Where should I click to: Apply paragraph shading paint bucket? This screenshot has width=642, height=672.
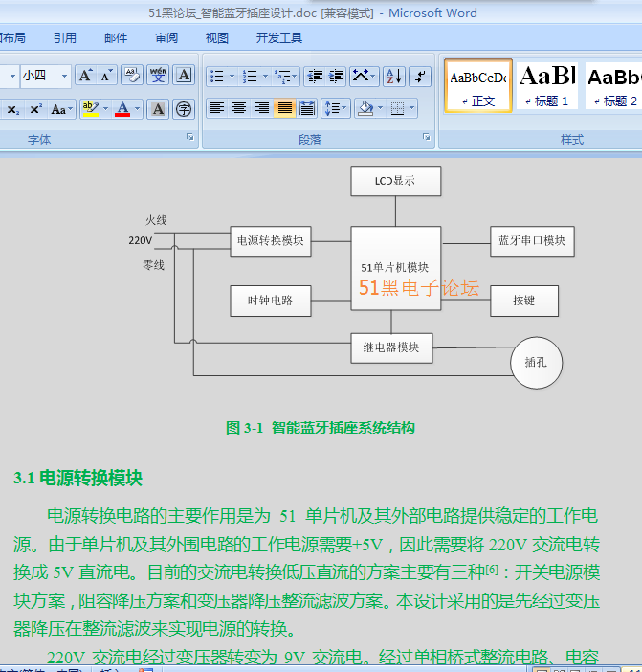pos(365,108)
